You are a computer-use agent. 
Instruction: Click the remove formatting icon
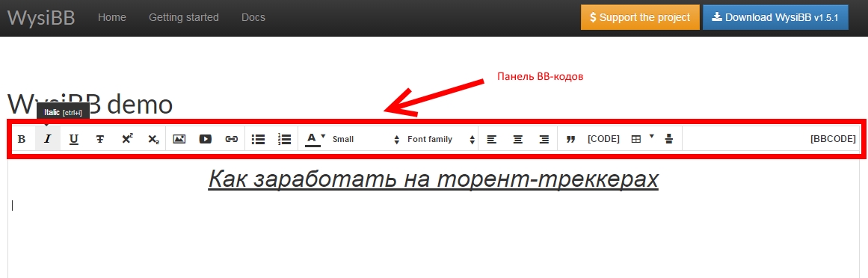[668, 139]
